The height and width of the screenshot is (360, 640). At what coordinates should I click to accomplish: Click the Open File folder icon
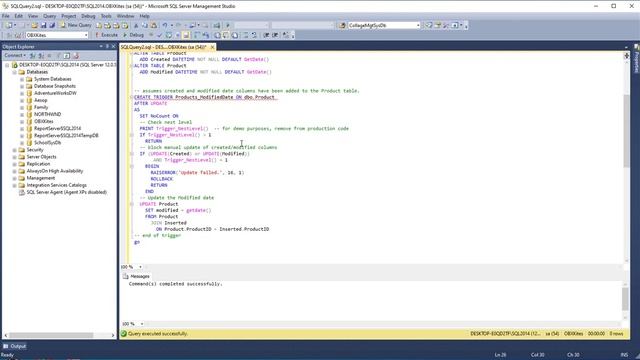(34, 25)
